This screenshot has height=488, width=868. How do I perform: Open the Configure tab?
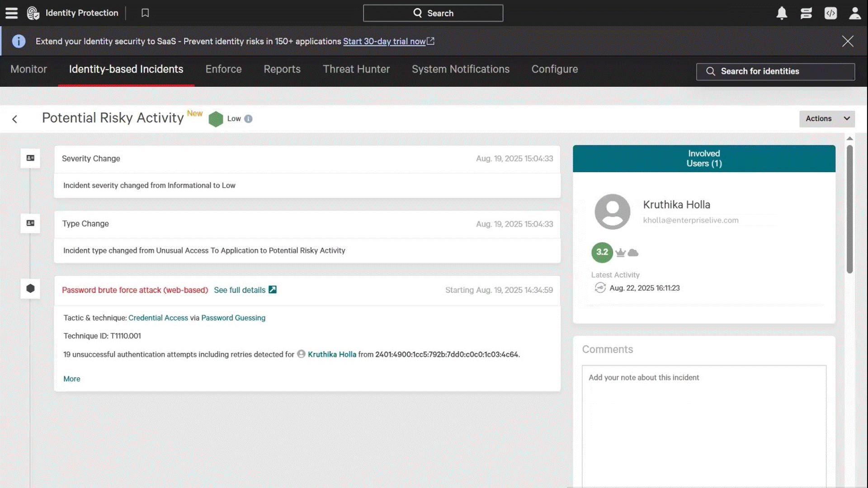point(554,69)
